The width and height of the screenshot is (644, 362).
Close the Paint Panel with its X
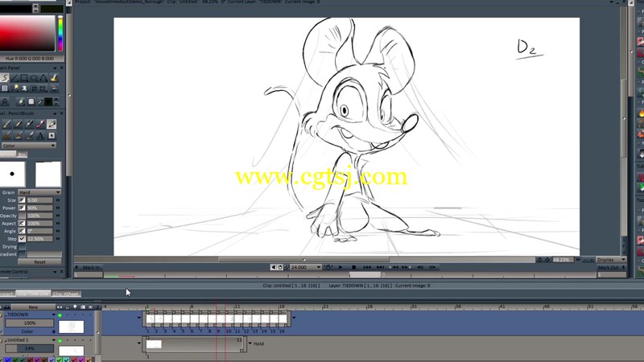coord(62,68)
